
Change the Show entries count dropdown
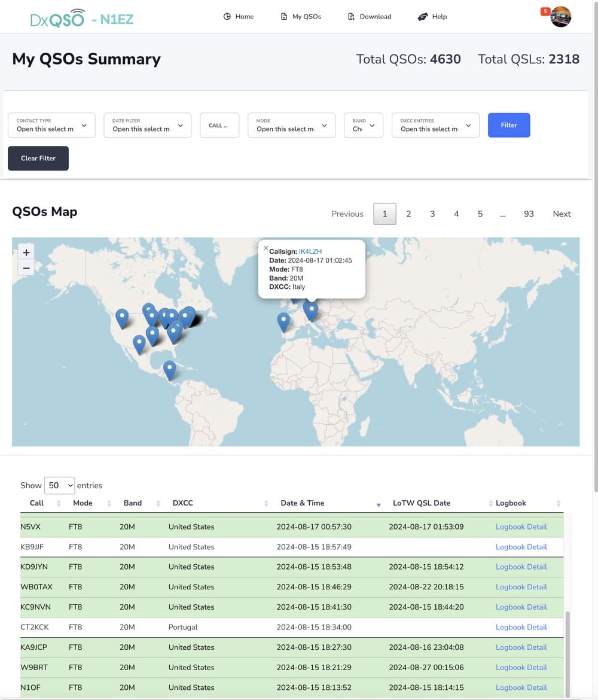[x=59, y=485]
